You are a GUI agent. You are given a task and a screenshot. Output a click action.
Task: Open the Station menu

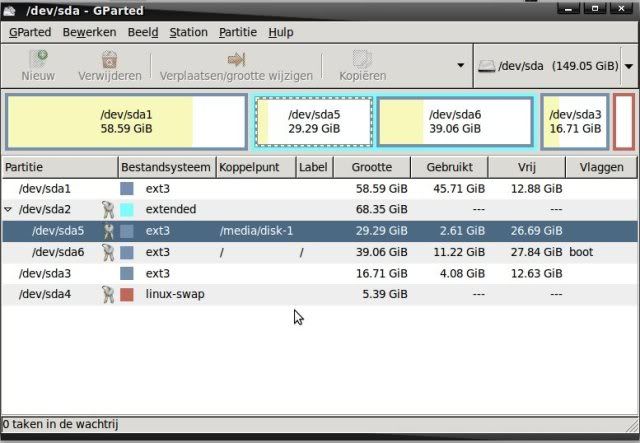click(188, 32)
